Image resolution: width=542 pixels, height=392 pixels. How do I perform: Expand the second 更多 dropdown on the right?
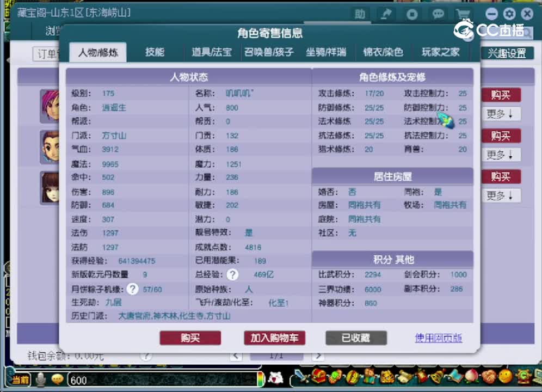pyautogui.click(x=501, y=155)
